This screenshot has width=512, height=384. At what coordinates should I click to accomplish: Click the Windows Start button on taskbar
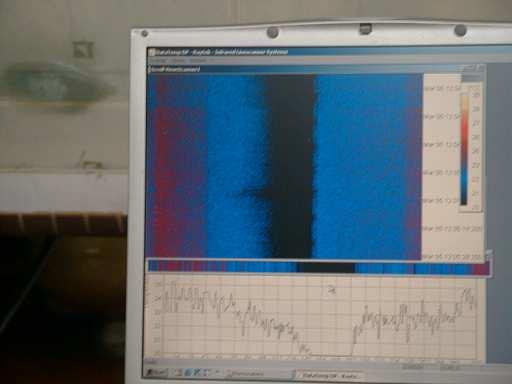(x=157, y=372)
